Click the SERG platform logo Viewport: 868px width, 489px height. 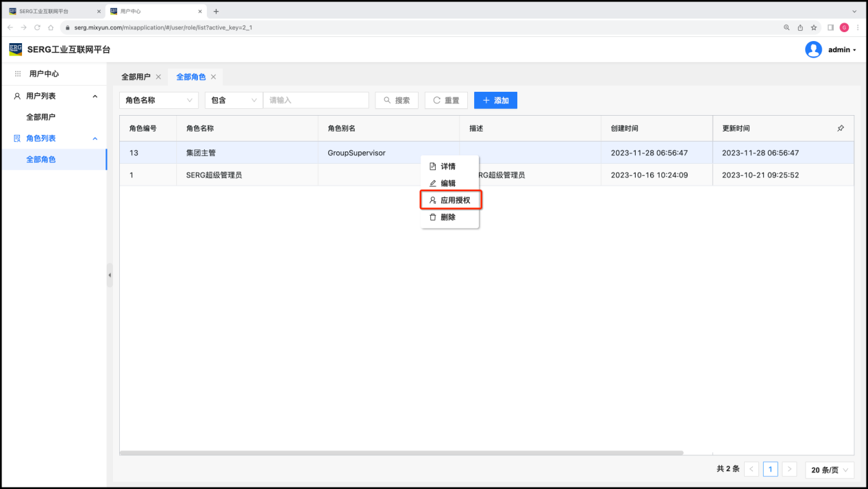15,49
